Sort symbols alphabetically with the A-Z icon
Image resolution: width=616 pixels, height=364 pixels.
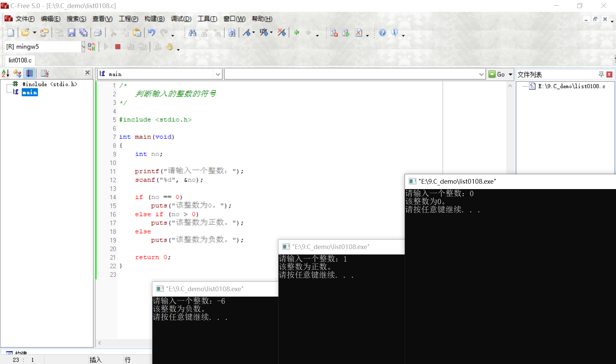click(x=5, y=73)
